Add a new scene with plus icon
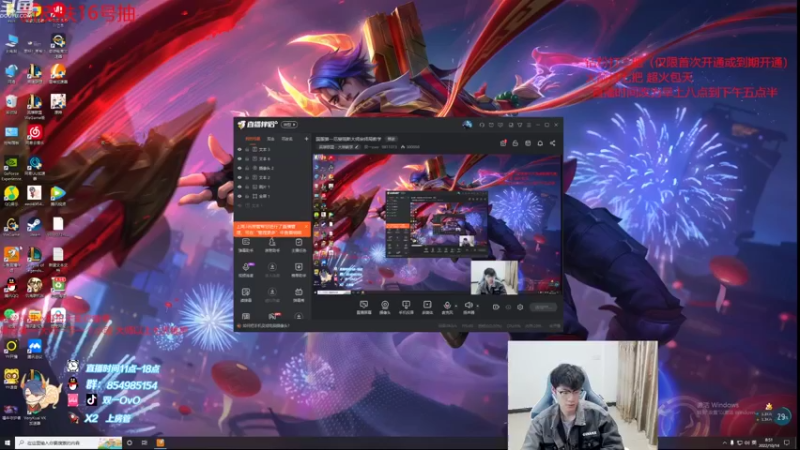Image resolution: width=800 pixels, height=450 pixels. tap(306, 139)
